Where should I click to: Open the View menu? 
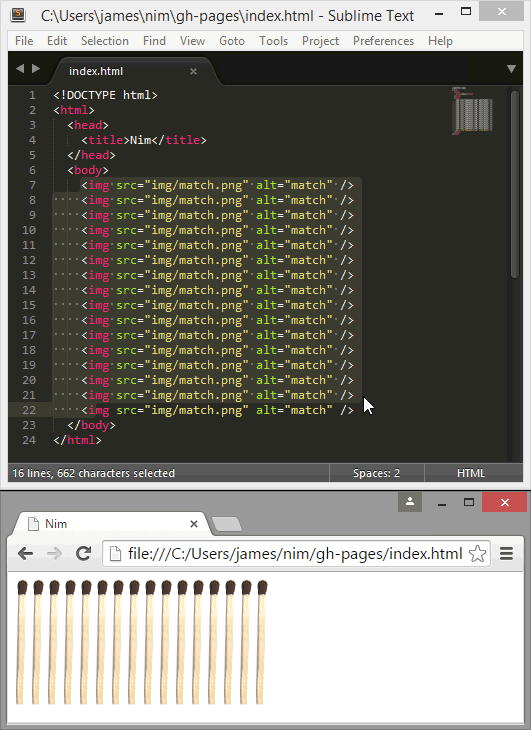point(192,41)
